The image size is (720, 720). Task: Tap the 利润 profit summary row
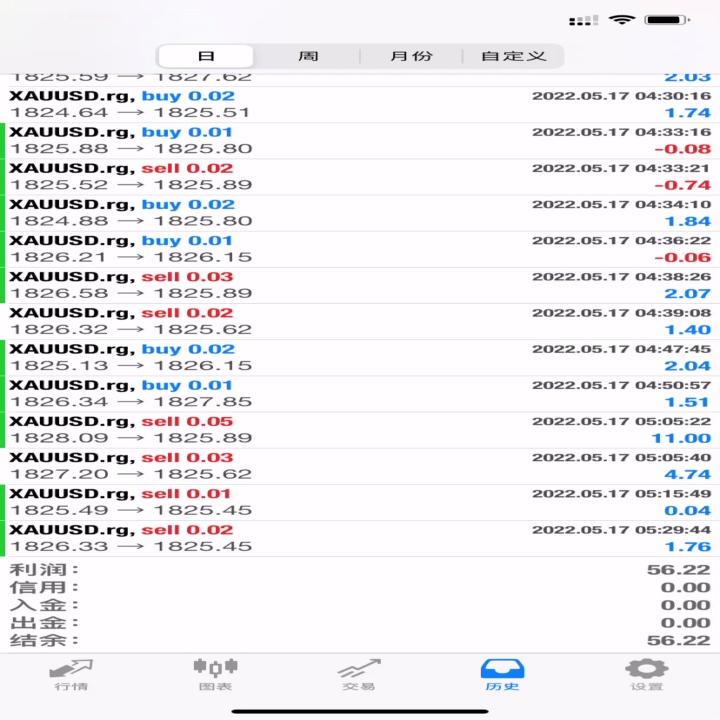(360, 569)
